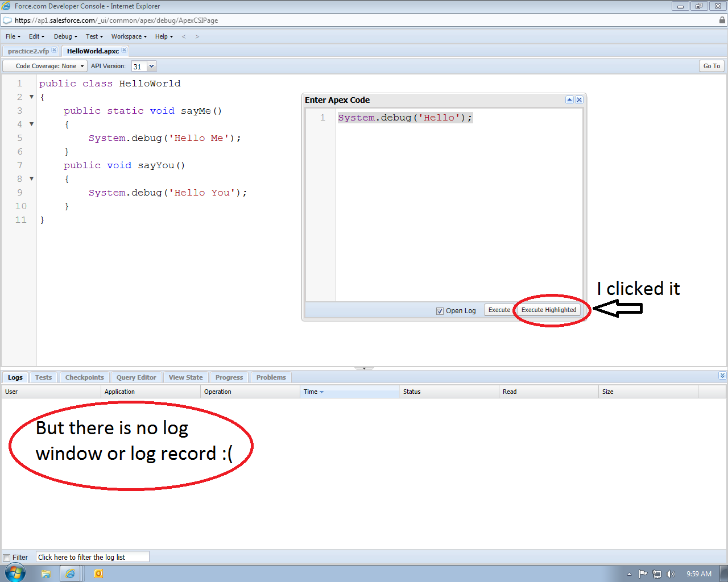Sort logs by the Time column header
The image size is (728, 582).
(x=313, y=392)
